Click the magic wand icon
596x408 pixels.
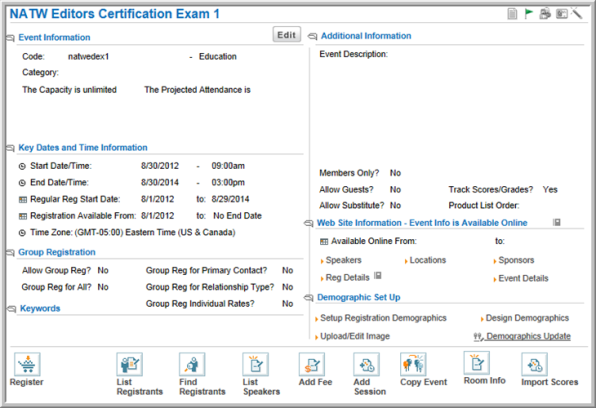(x=577, y=13)
